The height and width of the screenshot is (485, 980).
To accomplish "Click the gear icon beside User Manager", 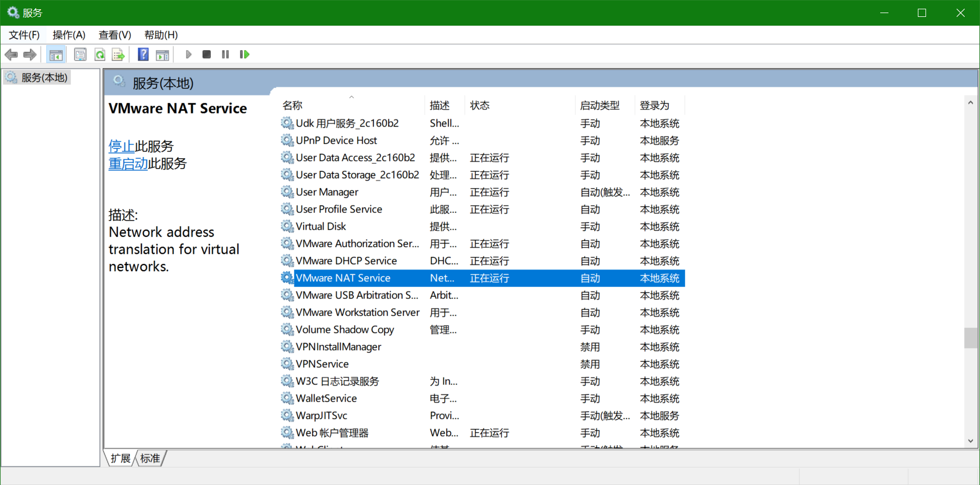I will pyautogui.click(x=287, y=192).
